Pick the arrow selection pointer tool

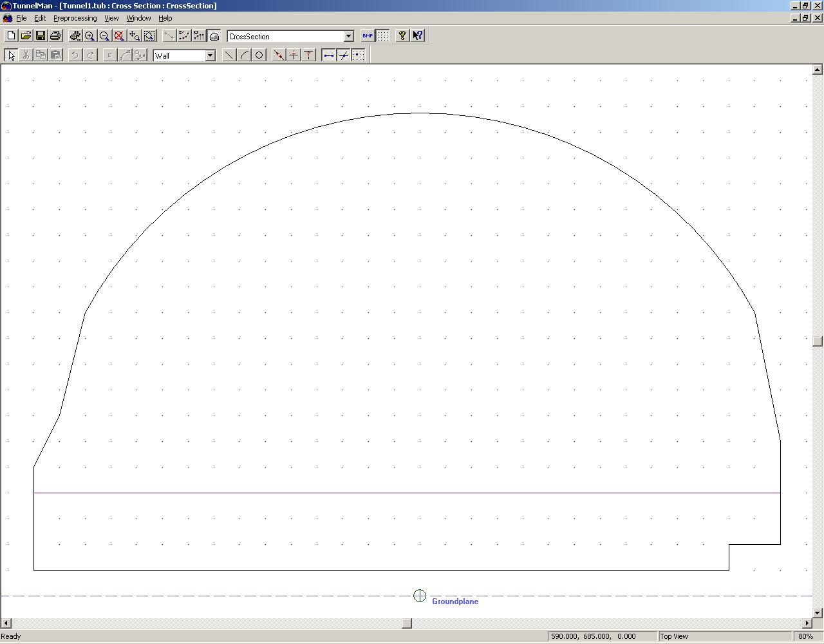pyautogui.click(x=11, y=55)
